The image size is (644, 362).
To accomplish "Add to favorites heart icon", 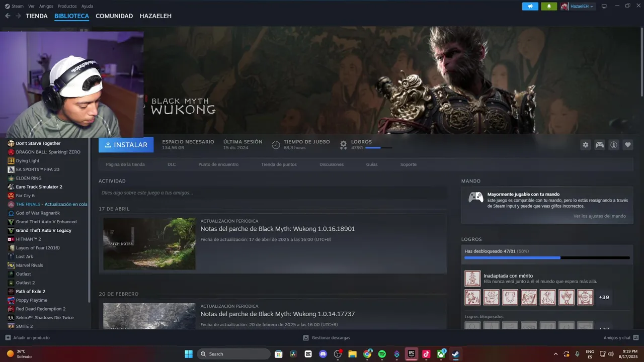I will (x=628, y=145).
